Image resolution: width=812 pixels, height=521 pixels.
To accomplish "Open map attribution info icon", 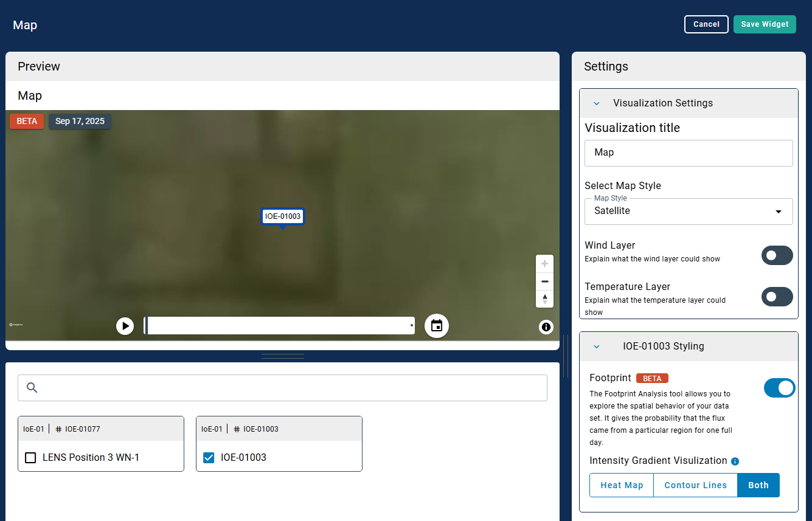I will (x=546, y=328).
